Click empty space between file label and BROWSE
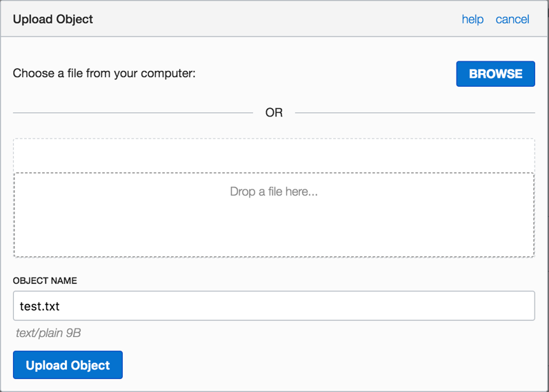Image resolution: width=549 pixels, height=392 pixels. click(324, 73)
